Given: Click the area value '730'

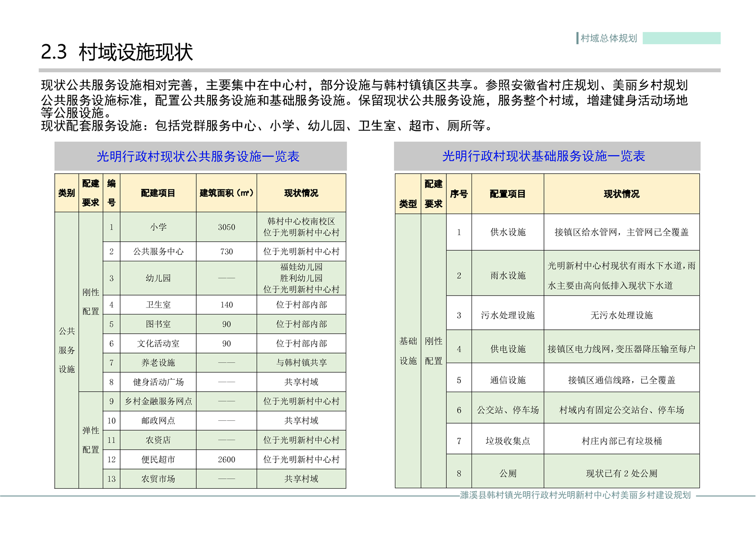Looking at the screenshot, I should tap(227, 251).
